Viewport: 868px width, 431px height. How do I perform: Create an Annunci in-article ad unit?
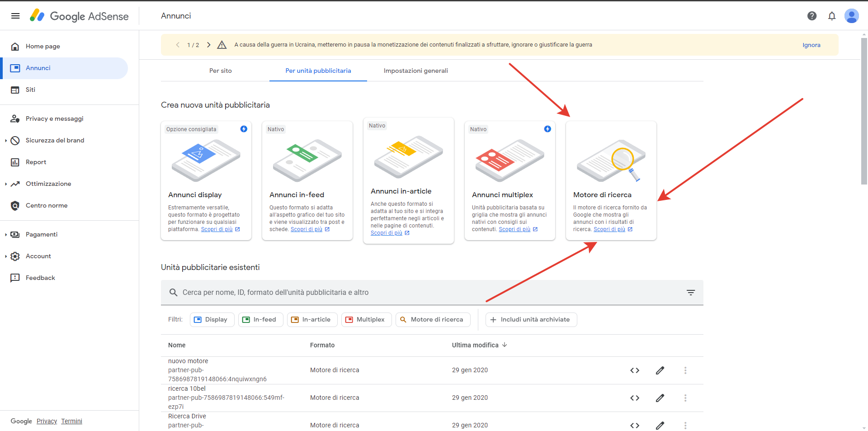[x=409, y=180]
